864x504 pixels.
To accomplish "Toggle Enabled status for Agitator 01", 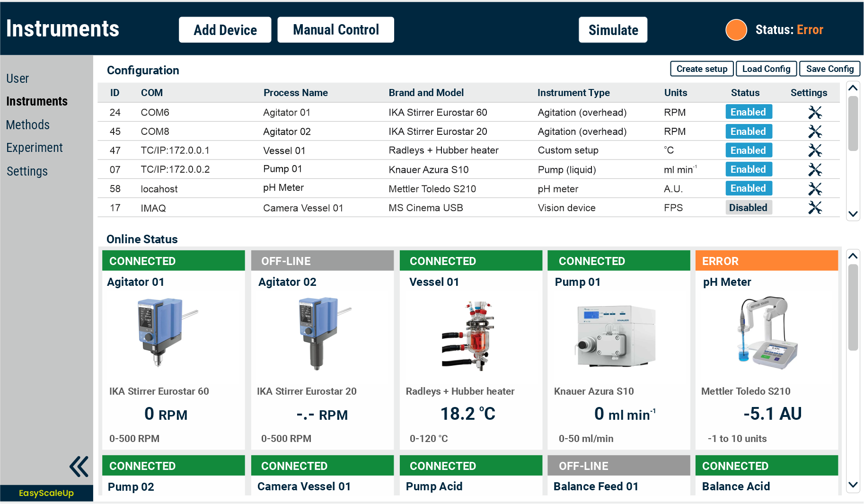I will 748,112.
